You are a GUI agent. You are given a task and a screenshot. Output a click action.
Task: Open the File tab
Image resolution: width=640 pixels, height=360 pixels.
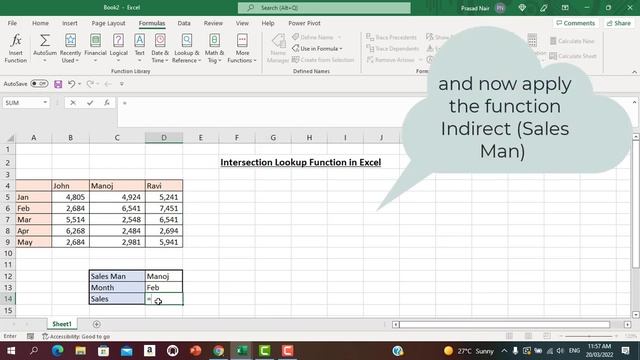click(x=12, y=23)
